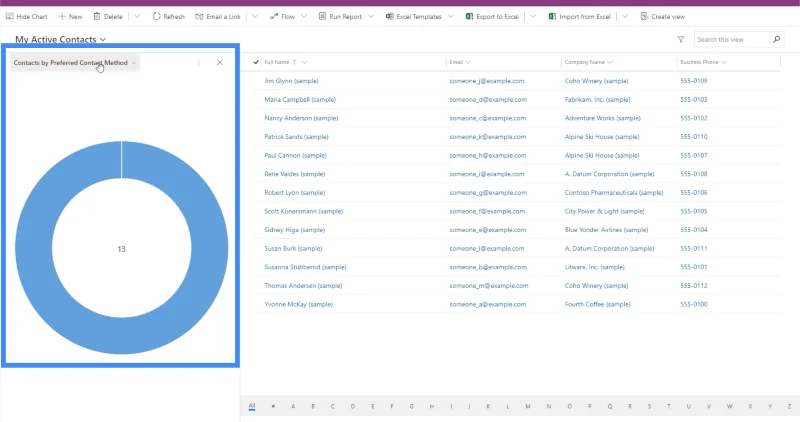The image size is (800, 422).
Task: Open Coho Winery (sample) in Jim Glynn row
Action: pyautogui.click(x=596, y=81)
